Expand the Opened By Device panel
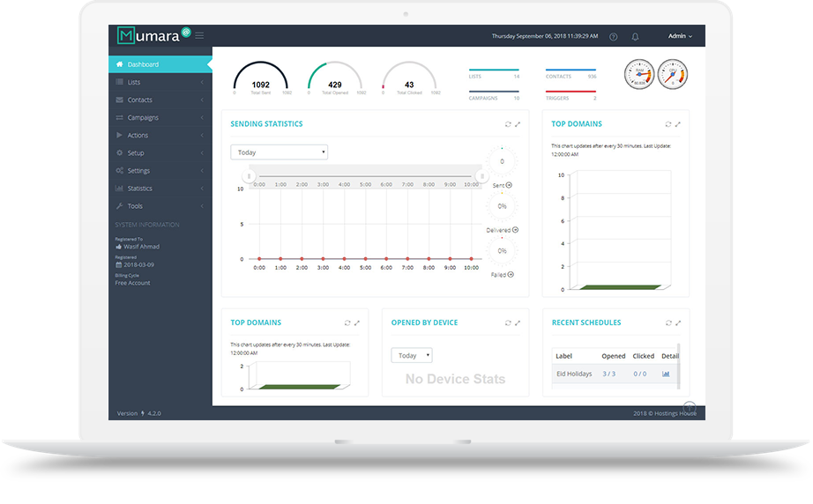 tap(518, 322)
